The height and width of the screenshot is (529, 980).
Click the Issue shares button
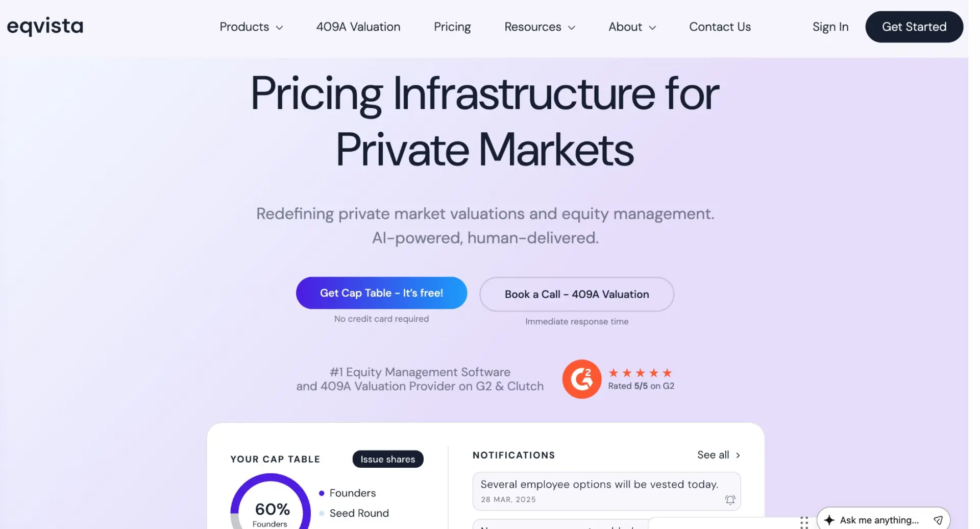[x=388, y=459]
